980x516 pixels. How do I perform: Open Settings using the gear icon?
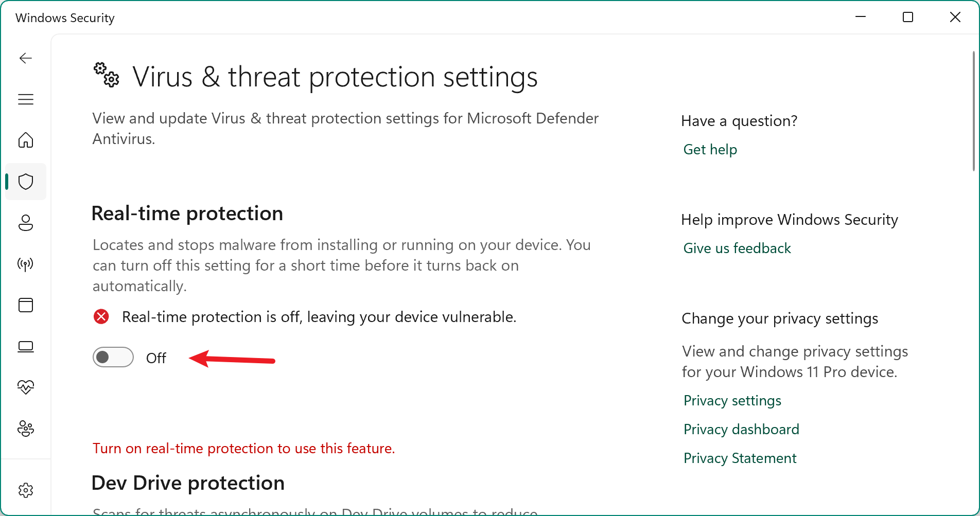click(25, 490)
